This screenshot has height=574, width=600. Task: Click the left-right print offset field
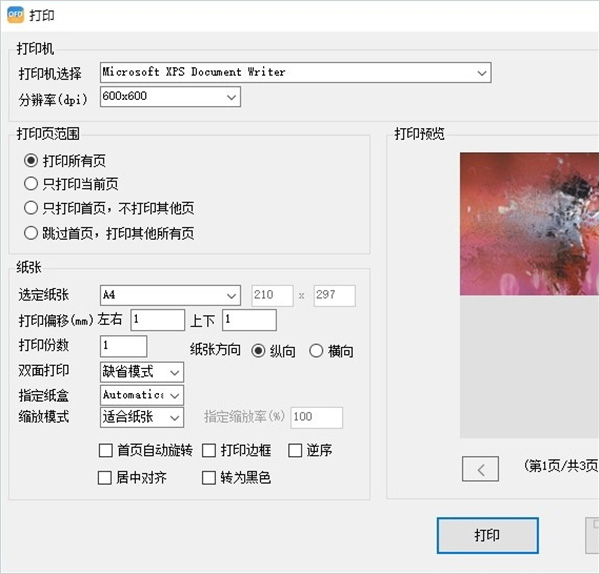click(158, 320)
